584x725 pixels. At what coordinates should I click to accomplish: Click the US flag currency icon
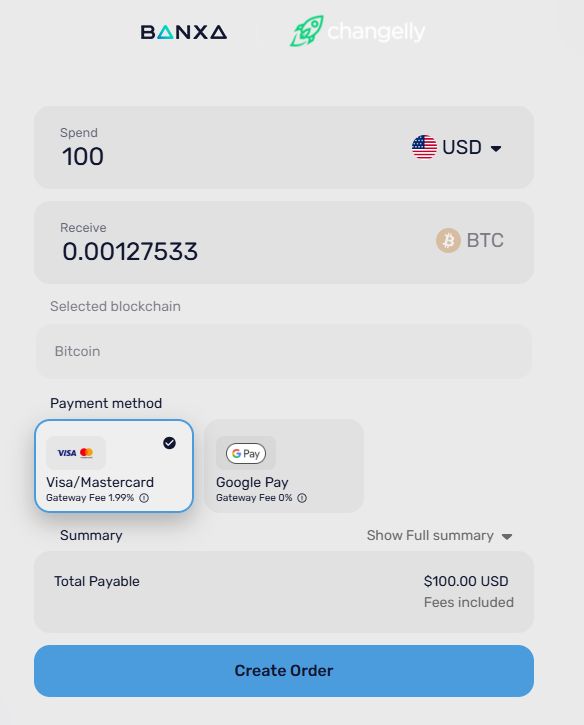coord(424,147)
